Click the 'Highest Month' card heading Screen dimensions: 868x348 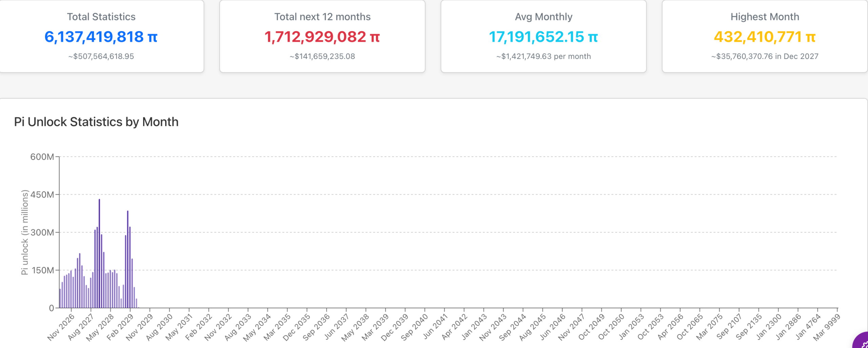coord(765,17)
